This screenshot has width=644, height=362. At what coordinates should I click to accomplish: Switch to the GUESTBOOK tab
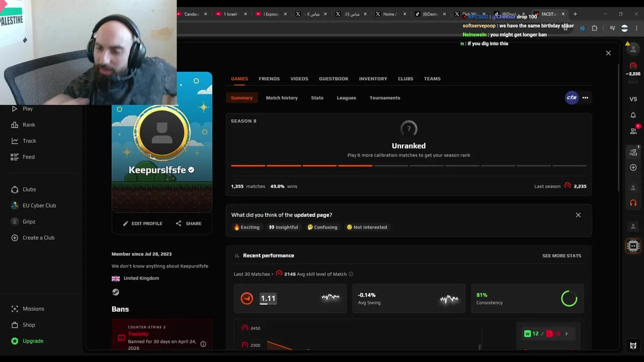[x=334, y=79]
